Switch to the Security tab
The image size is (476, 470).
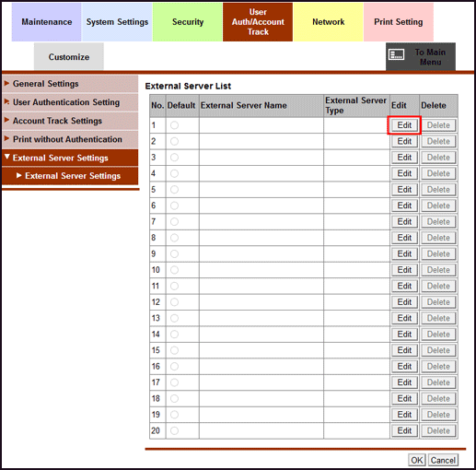point(188,22)
